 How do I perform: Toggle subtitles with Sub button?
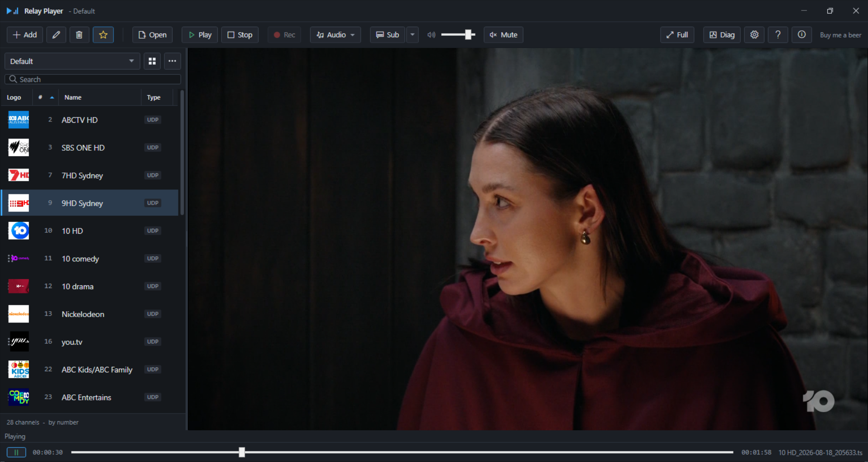click(388, 35)
